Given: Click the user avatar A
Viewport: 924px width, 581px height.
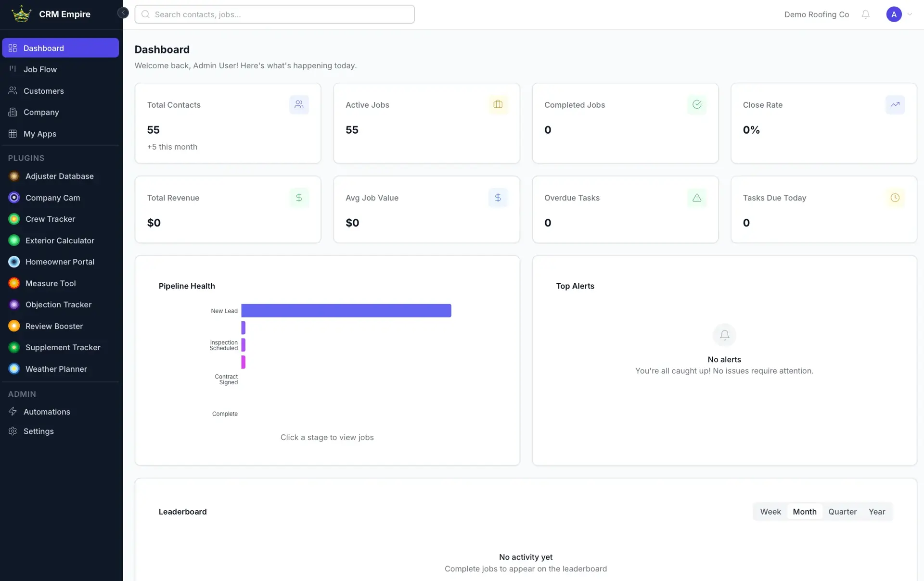Looking at the screenshot, I should (x=894, y=14).
